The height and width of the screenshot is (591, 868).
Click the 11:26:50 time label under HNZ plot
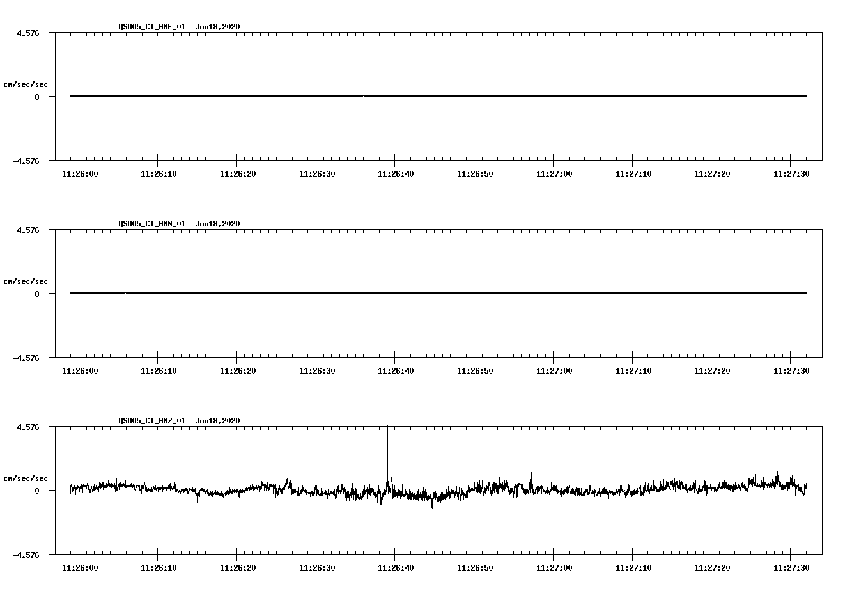coord(475,567)
